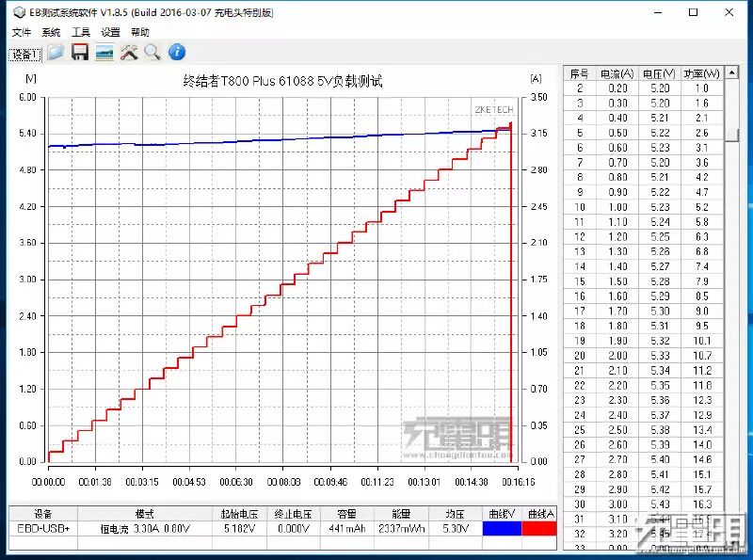Click the mode cell 恒电流 3.30A 0.80V
This screenshot has width=753, height=560.
point(145,528)
